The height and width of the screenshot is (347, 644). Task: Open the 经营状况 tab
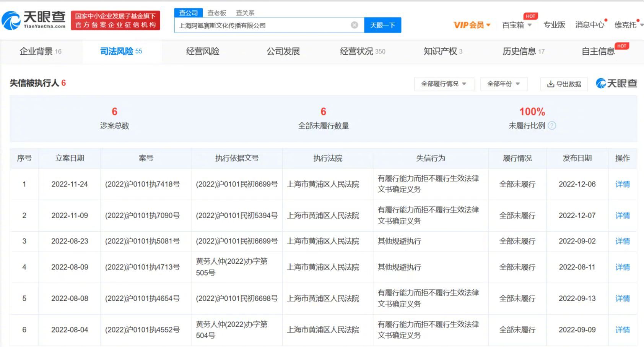362,51
